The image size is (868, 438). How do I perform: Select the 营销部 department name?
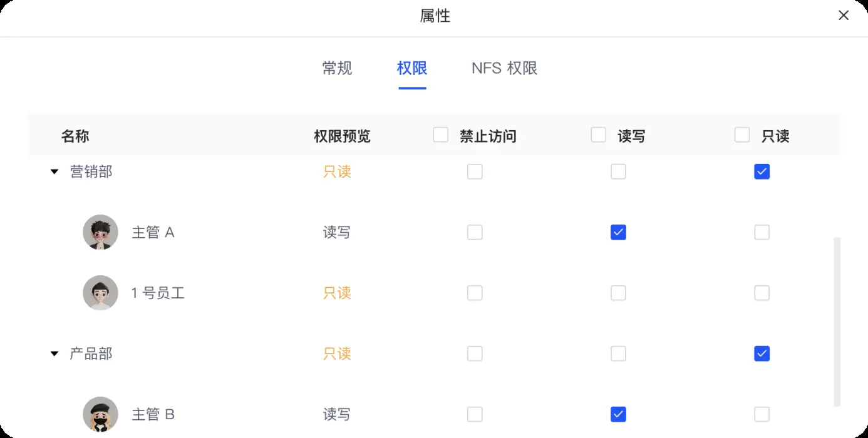click(90, 171)
